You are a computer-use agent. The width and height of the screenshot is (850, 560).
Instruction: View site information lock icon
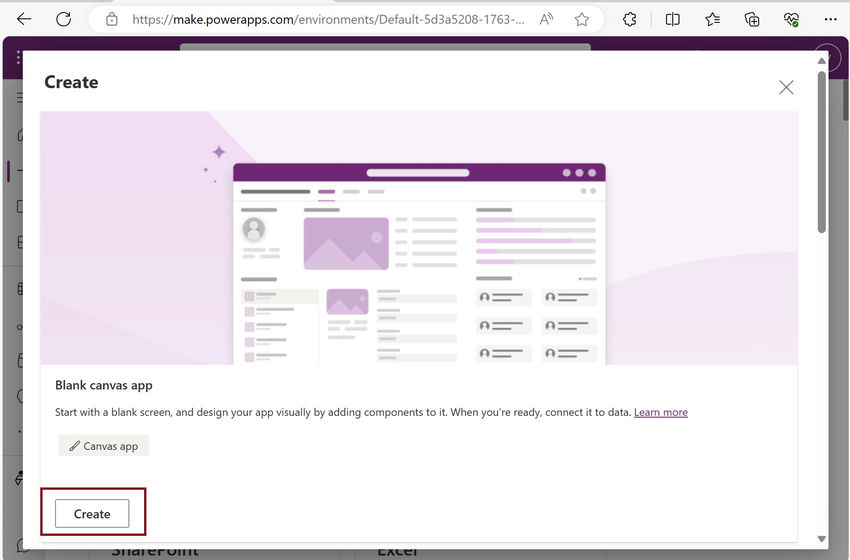tap(112, 20)
